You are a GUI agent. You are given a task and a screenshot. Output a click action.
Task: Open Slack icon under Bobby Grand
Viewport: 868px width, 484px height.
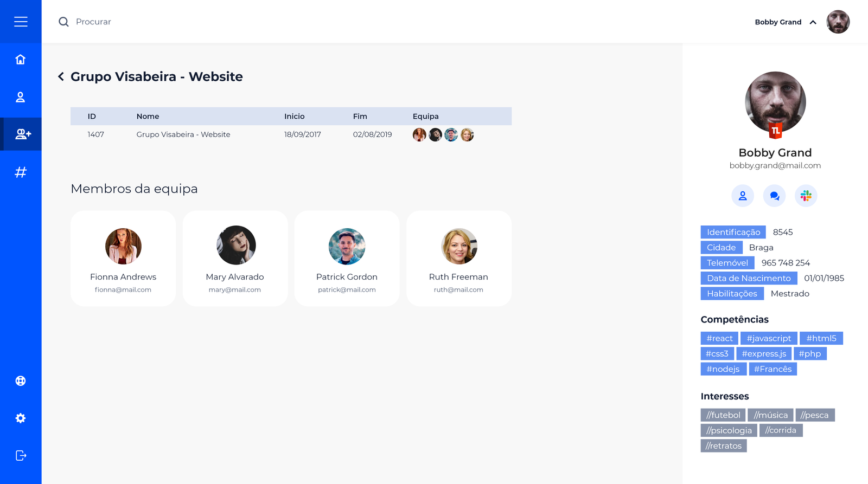pyautogui.click(x=806, y=196)
